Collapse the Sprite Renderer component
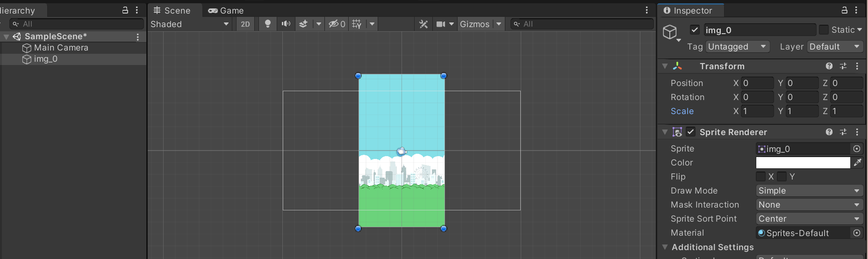868x259 pixels. click(665, 132)
